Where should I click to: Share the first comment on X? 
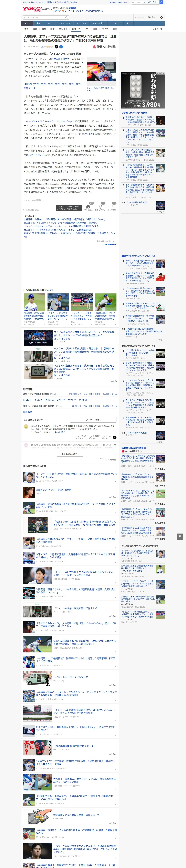pyautogui.click(x=115, y=437)
